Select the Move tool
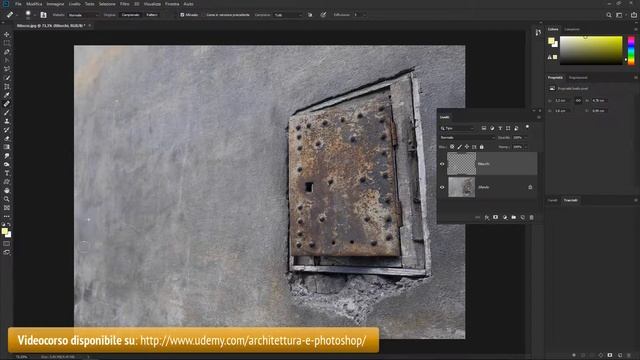The width and height of the screenshot is (640, 360). [x=7, y=35]
